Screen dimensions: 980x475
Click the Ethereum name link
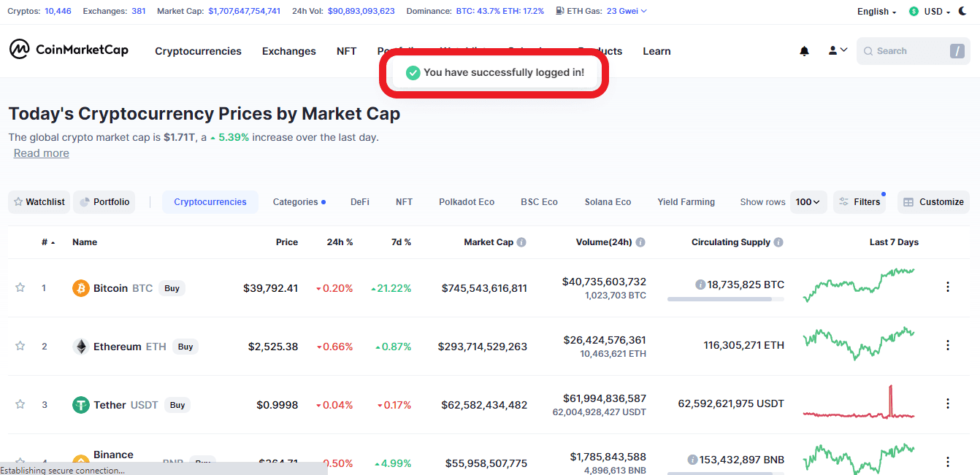118,347
